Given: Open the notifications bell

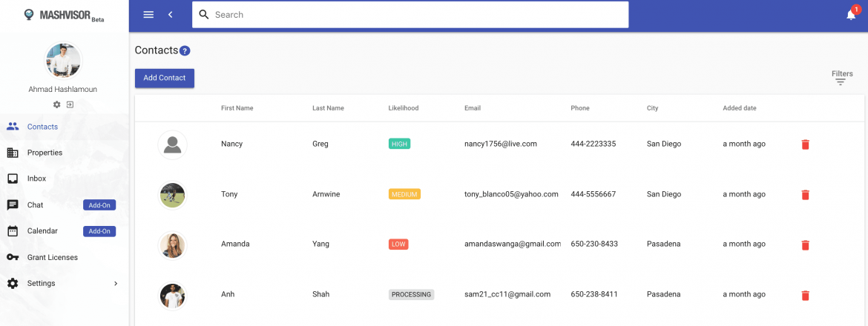Looking at the screenshot, I should pyautogui.click(x=851, y=15).
